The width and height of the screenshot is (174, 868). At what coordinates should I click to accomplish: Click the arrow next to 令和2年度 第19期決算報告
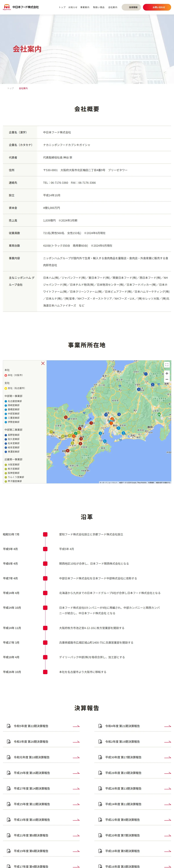click(x=168, y=742)
